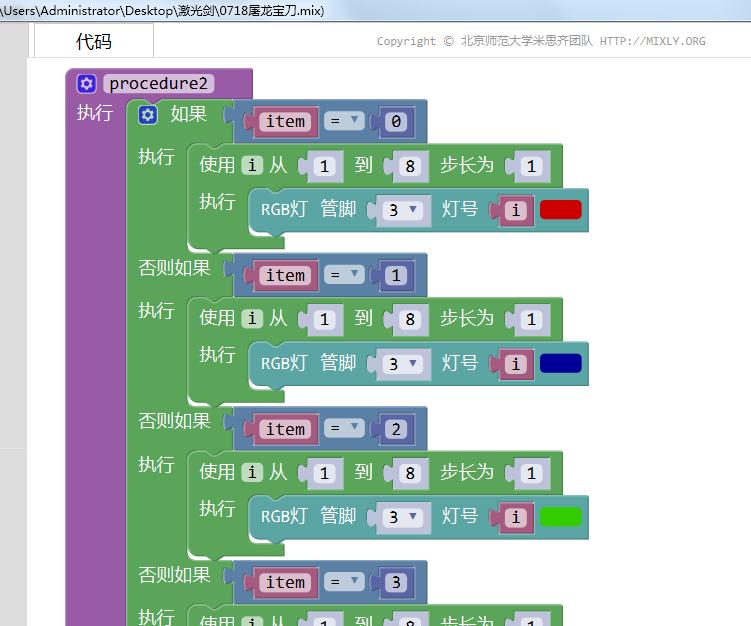
Task: Open the = operator dropdown for item = 2
Action: tap(344, 429)
